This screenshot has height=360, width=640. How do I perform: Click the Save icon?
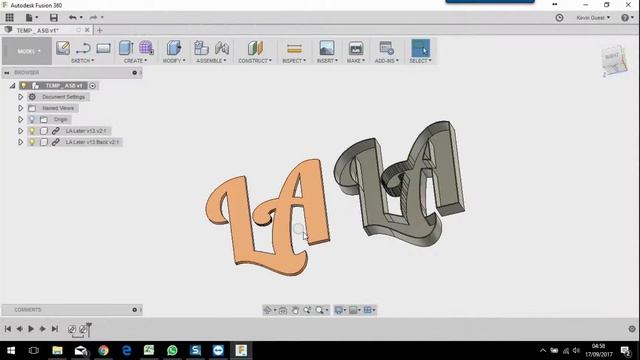pyautogui.click(x=53, y=17)
